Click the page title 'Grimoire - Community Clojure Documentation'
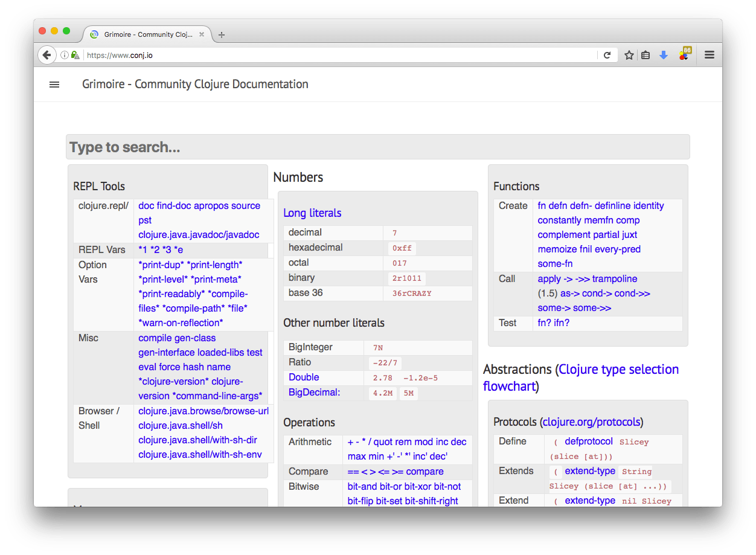The image size is (756, 555). 195,84
